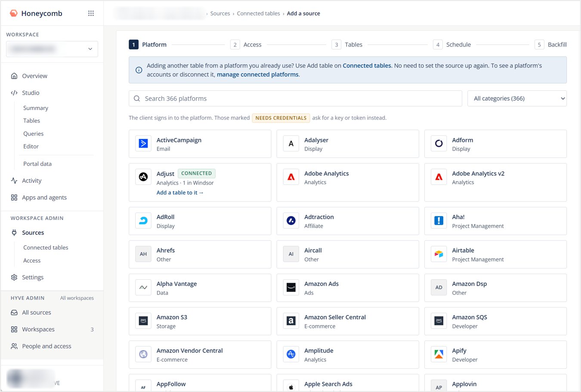The width and height of the screenshot is (581, 392).
Task: Click the Amplitude logo icon
Action: 291,355
